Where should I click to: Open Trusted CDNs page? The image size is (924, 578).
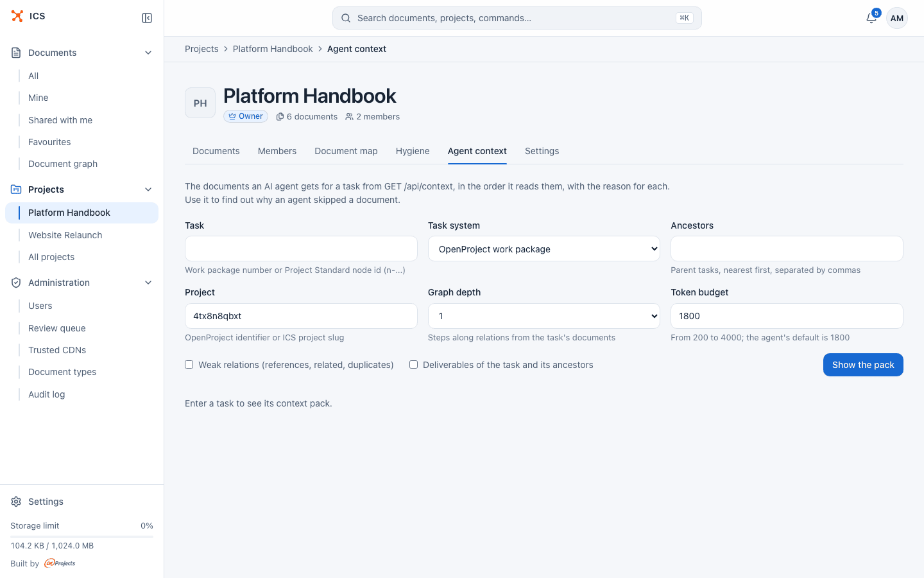[82, 350]
